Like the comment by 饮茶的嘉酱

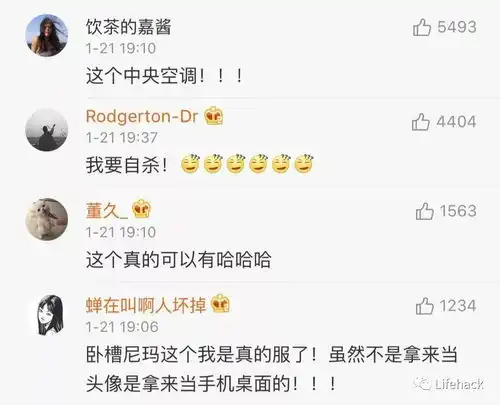(422, 27)
